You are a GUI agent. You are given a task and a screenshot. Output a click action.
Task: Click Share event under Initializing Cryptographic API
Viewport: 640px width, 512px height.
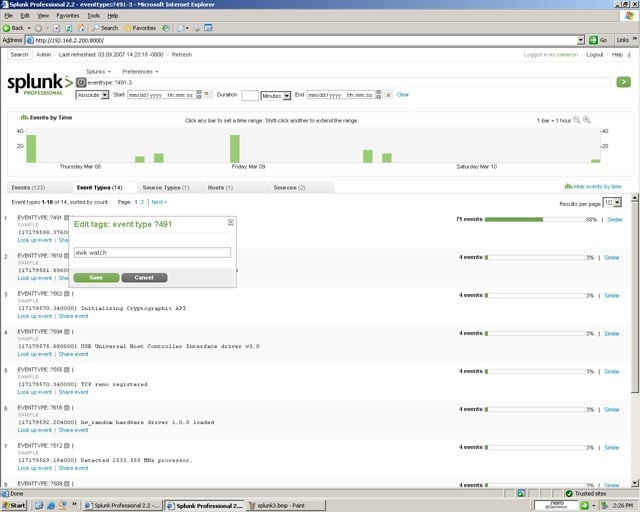pyautogui.click(x=73, y=316)
